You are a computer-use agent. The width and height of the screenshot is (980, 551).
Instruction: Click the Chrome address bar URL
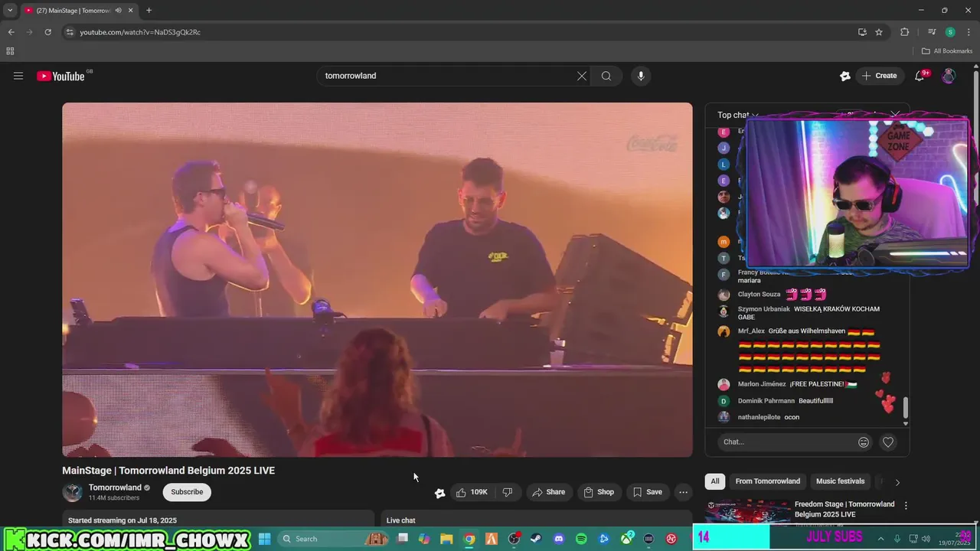pyautogui.click(x=140, y=32)
